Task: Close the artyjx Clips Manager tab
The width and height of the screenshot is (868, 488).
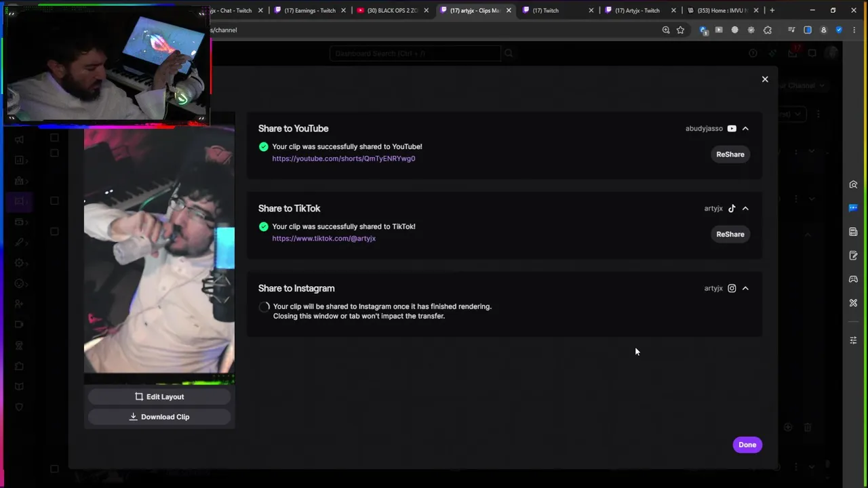Action: (x=509, y=10)
